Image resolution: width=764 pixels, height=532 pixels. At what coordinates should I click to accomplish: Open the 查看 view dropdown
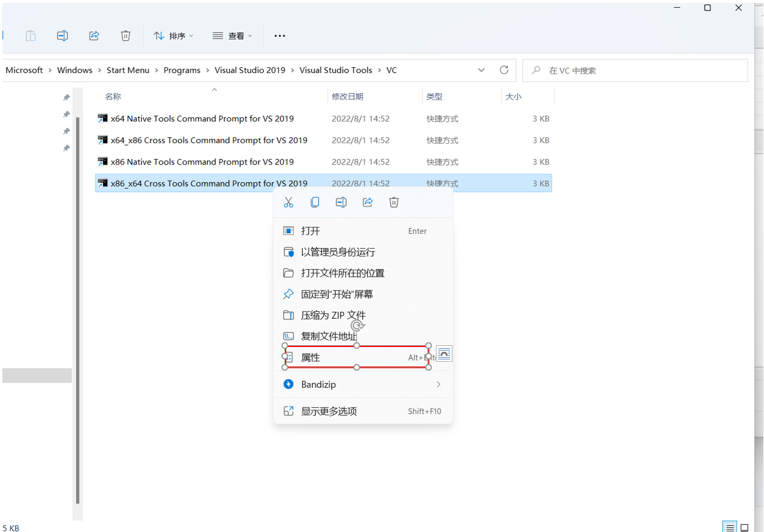point(232,36)
